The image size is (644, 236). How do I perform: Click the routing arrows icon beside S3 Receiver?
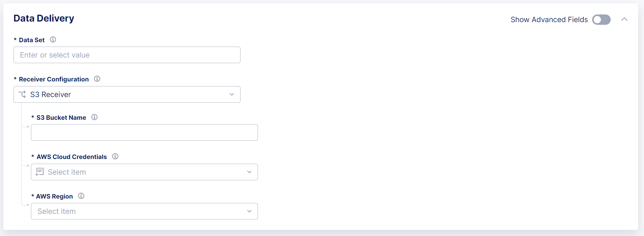coord(22,94)
